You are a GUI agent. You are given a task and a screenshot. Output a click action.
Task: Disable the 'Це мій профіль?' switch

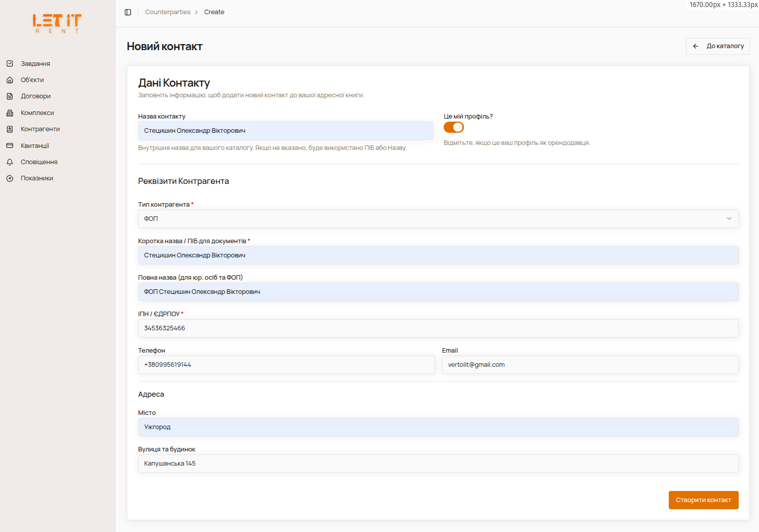click(453, 127)
